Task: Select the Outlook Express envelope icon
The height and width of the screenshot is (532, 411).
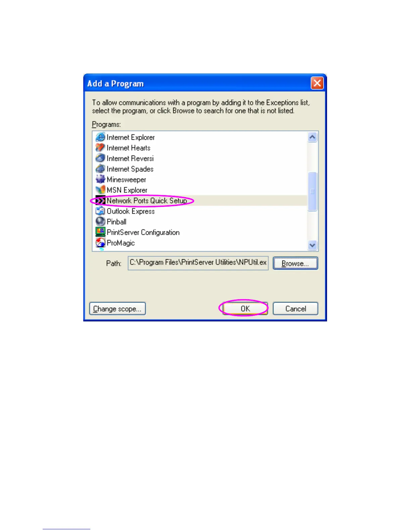Action: (x=100, y=211)
